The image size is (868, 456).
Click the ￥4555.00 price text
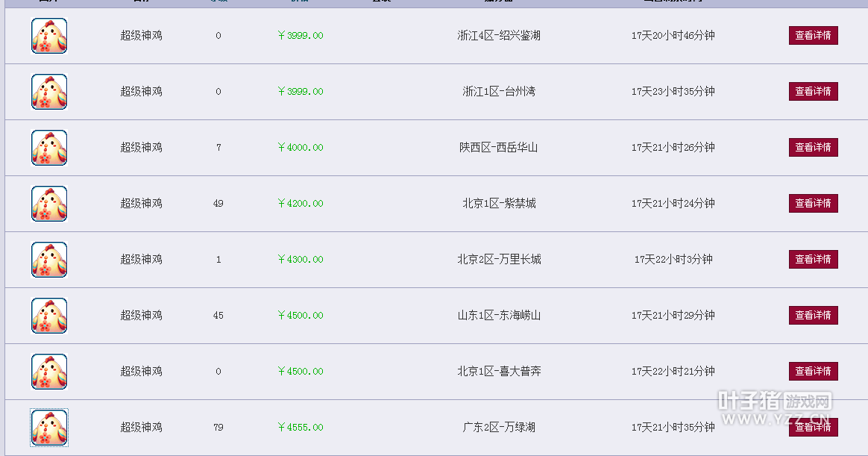click(x=301, y=427)
